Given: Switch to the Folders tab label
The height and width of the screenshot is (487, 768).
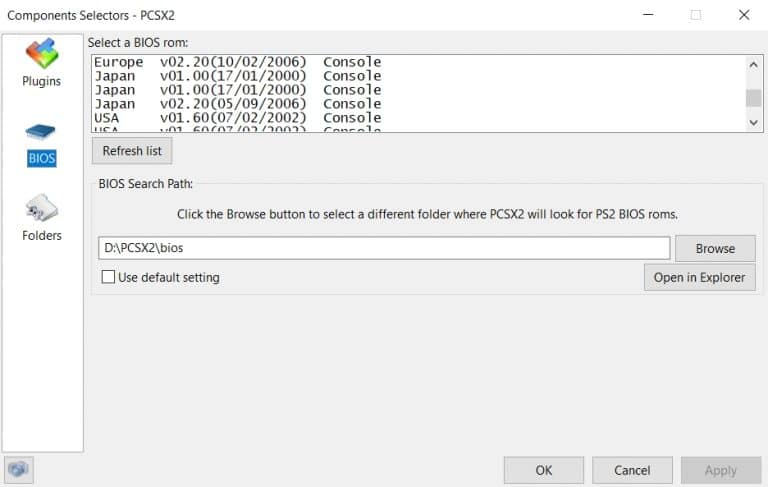Looking at the screenshot, I should coord(42,236).
